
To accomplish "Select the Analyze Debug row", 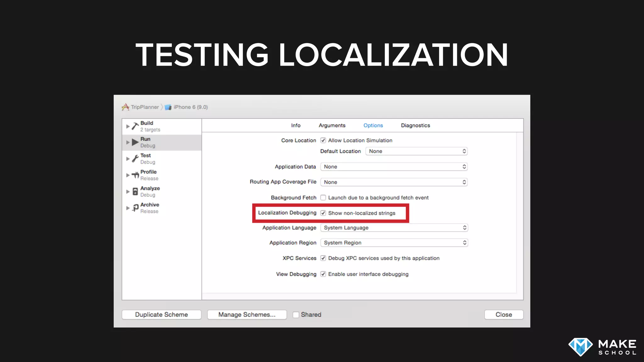I will [x=162, y=191].
